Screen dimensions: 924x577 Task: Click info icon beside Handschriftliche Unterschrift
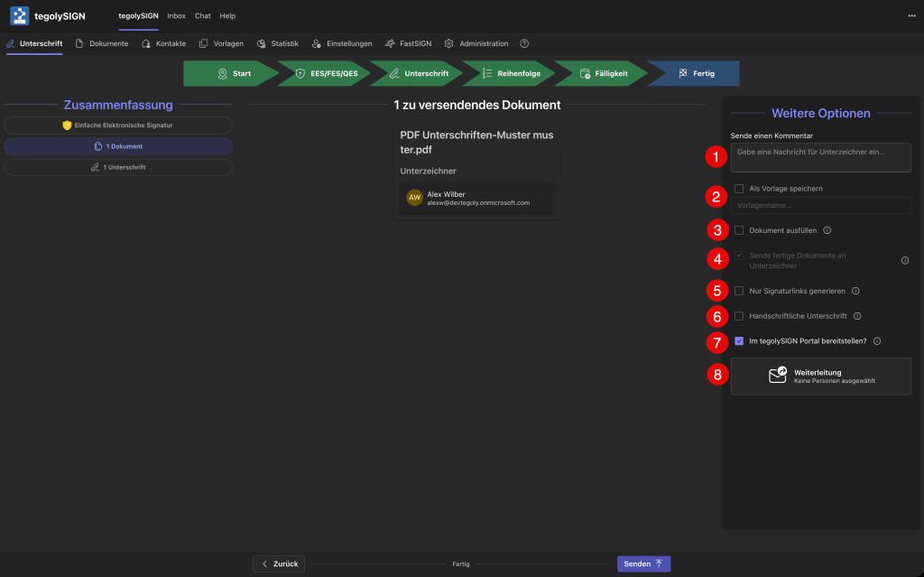(x=857, y=316)
